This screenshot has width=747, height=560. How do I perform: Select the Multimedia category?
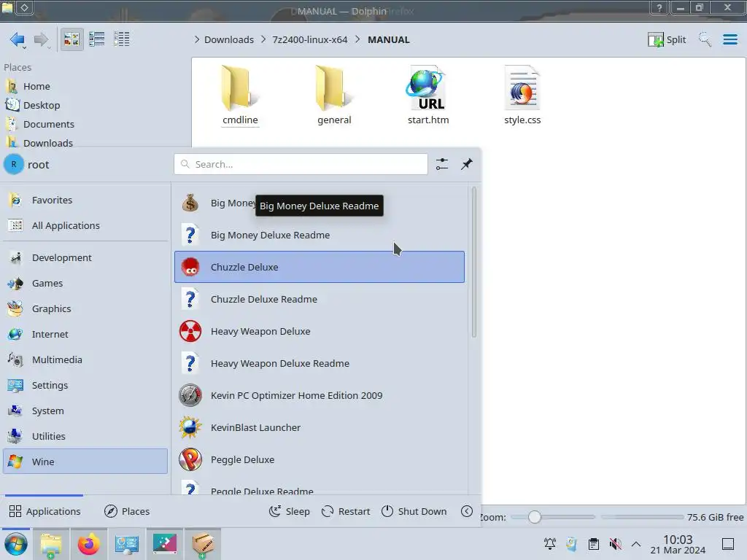[85, 359]
